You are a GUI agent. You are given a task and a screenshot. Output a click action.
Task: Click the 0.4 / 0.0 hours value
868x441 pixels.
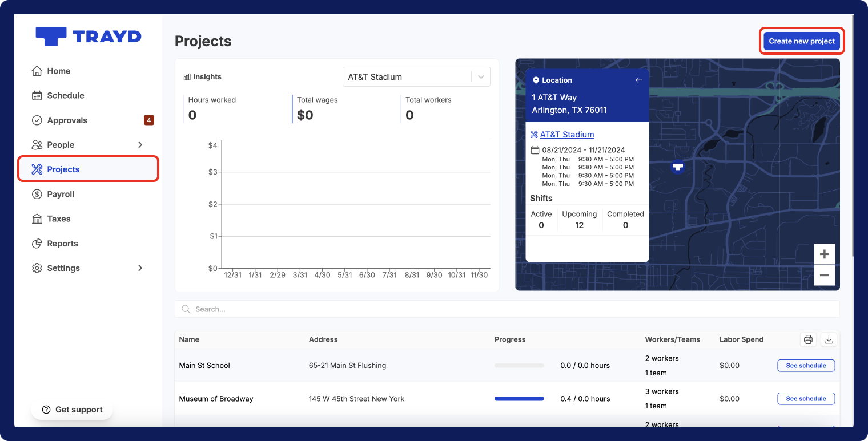(585, 399)
